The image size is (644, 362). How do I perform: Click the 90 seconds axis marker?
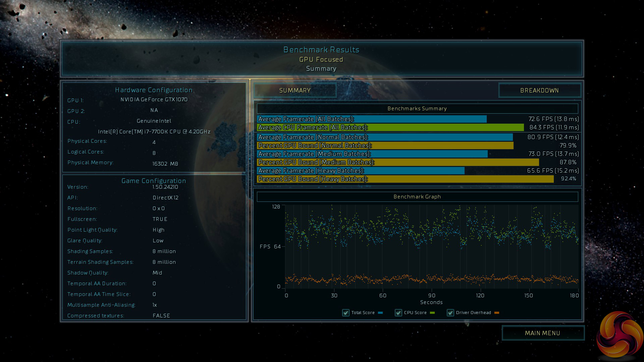(x=432, y=295)
